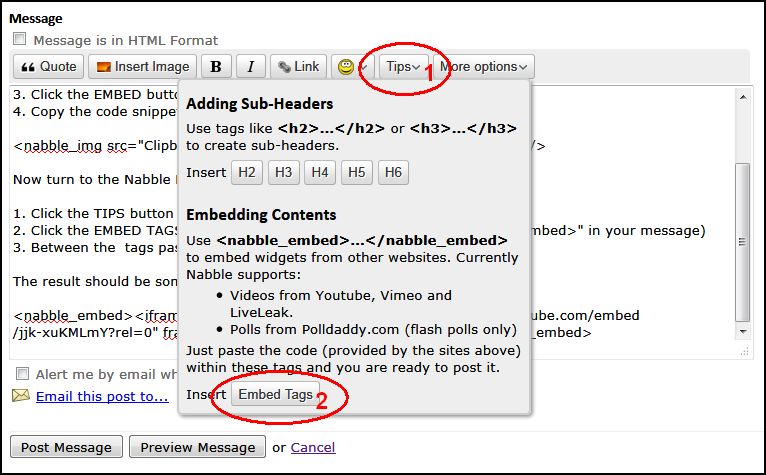Follow the Cancel link
The height and width of the screenshot is (475, 766).
coord(313,447)
